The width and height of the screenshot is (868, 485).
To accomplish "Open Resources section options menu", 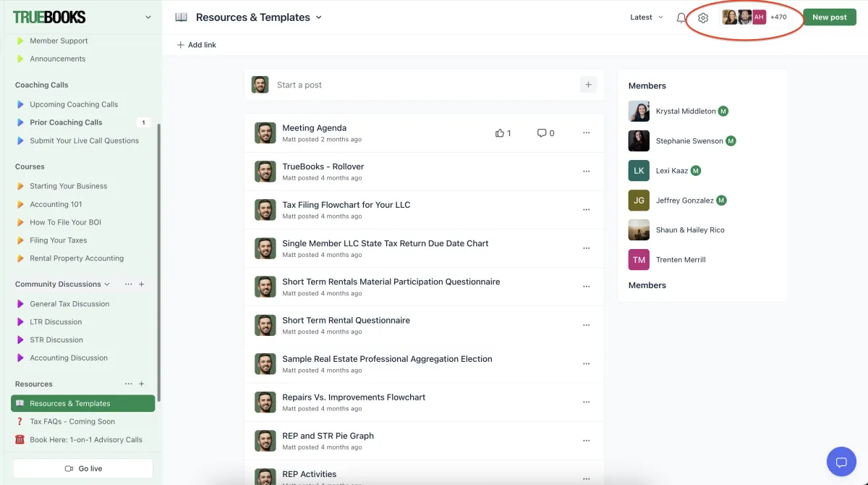I will pos(129,384).
